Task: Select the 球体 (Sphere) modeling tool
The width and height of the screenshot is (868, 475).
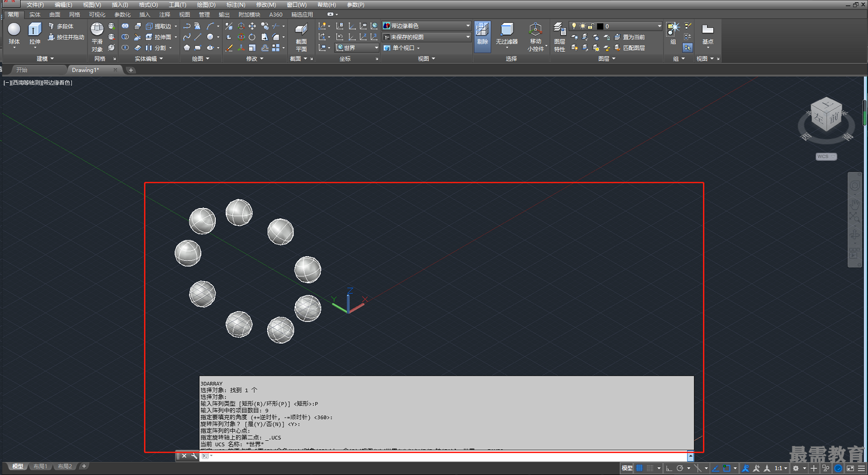Action: coord(14,34)
